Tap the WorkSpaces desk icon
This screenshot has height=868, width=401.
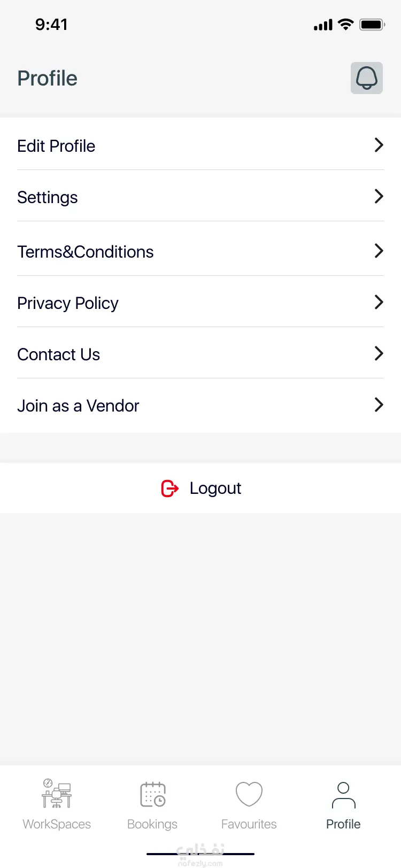57,793
